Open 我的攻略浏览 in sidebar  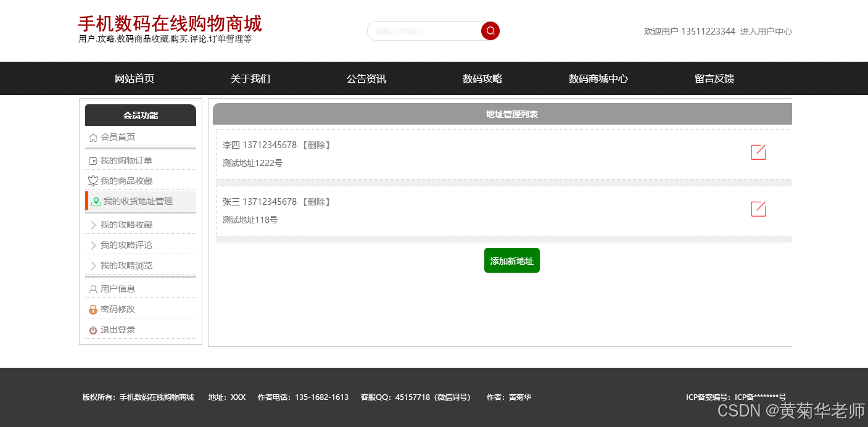tap(126, 265)
